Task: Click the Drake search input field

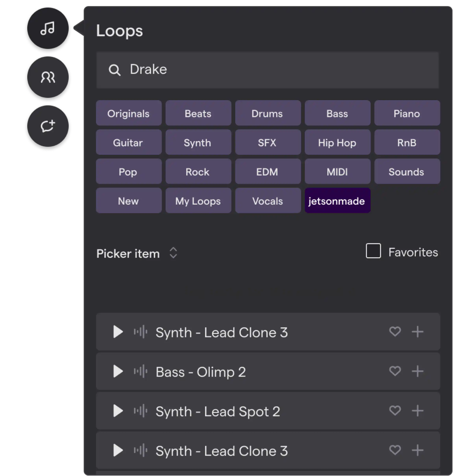Action: 268,69
